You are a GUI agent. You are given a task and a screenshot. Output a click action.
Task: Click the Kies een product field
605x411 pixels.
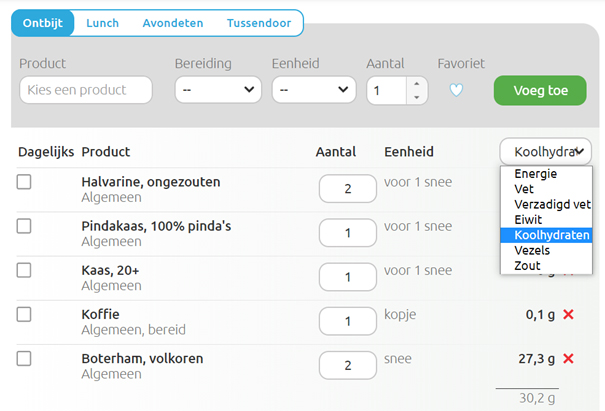tap(86, 90)
